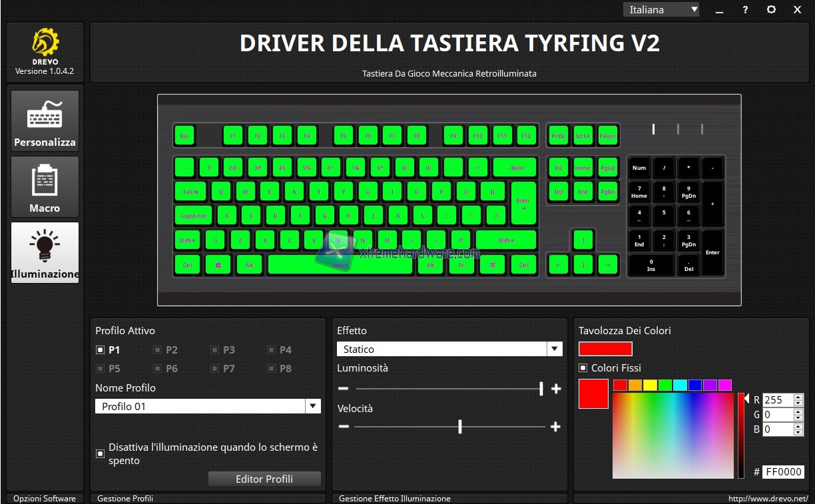Open the Italiana language dropdown
Image resolution: width=815 pixels, height=504 pixels.
coord(661,9)
